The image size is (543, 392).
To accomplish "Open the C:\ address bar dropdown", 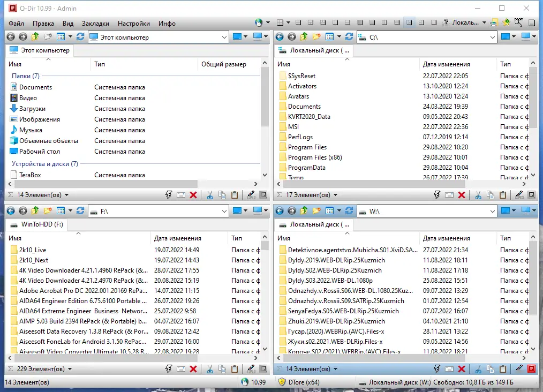I will point(493,37).
